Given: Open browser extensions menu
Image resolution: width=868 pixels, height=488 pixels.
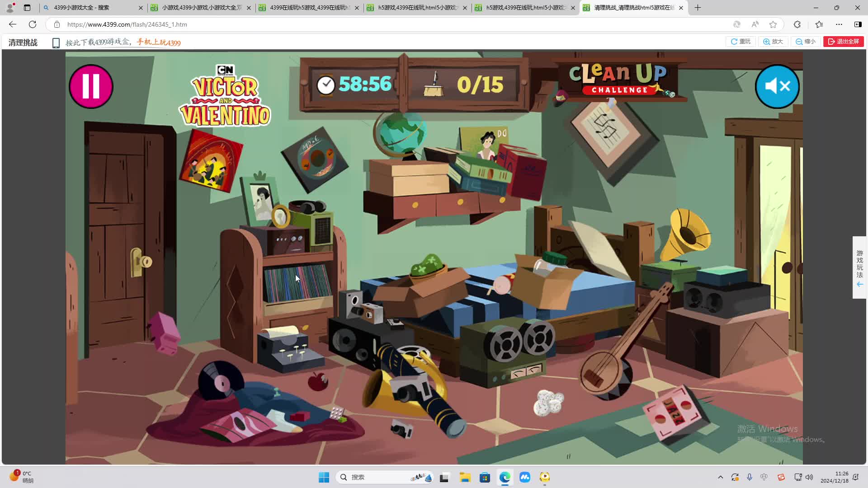Looking at the screenshot, I should pyautogui.click(x=797, y=24).
